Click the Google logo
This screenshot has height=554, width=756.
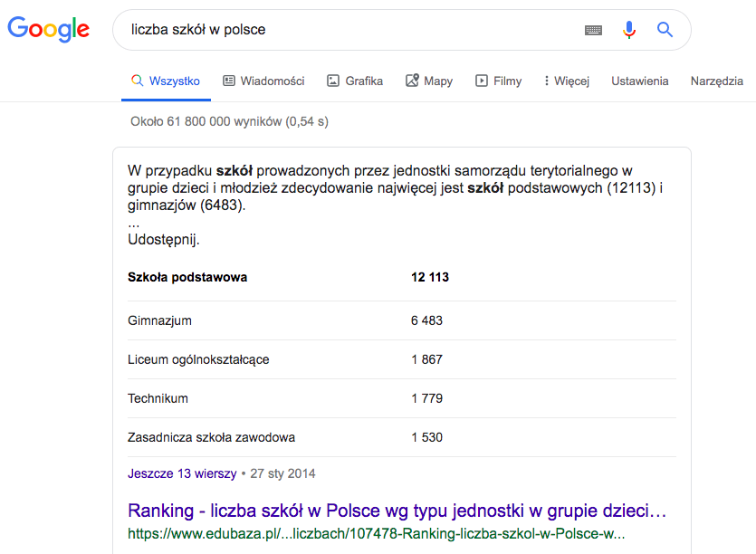(48, 30)
